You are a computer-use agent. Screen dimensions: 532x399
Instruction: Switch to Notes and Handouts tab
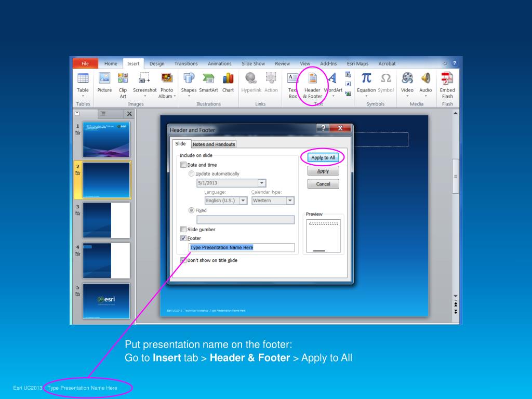click(214, 144)
